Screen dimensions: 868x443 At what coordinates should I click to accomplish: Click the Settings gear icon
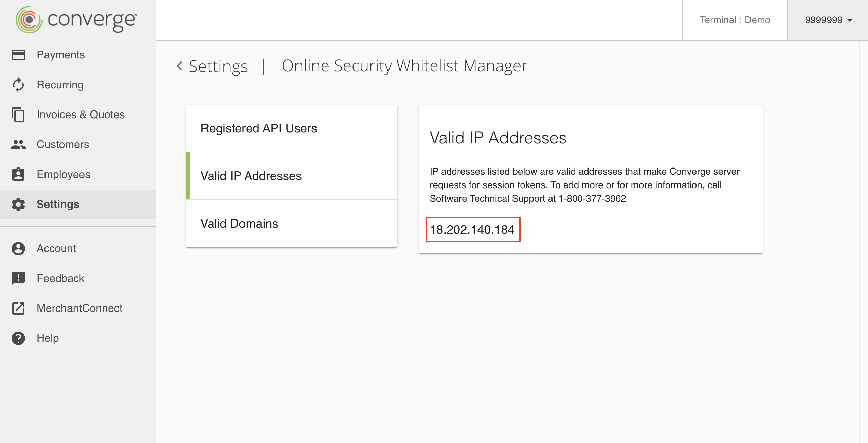pos(18,204)
